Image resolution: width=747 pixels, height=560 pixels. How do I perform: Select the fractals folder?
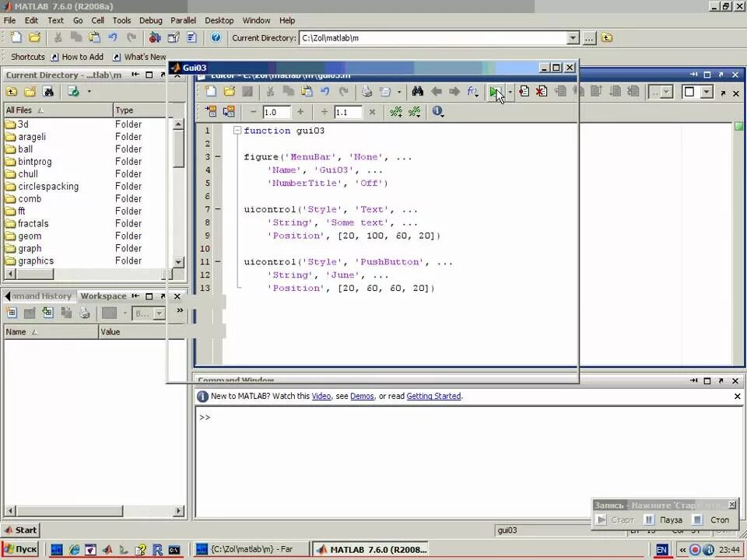(33, 223)
